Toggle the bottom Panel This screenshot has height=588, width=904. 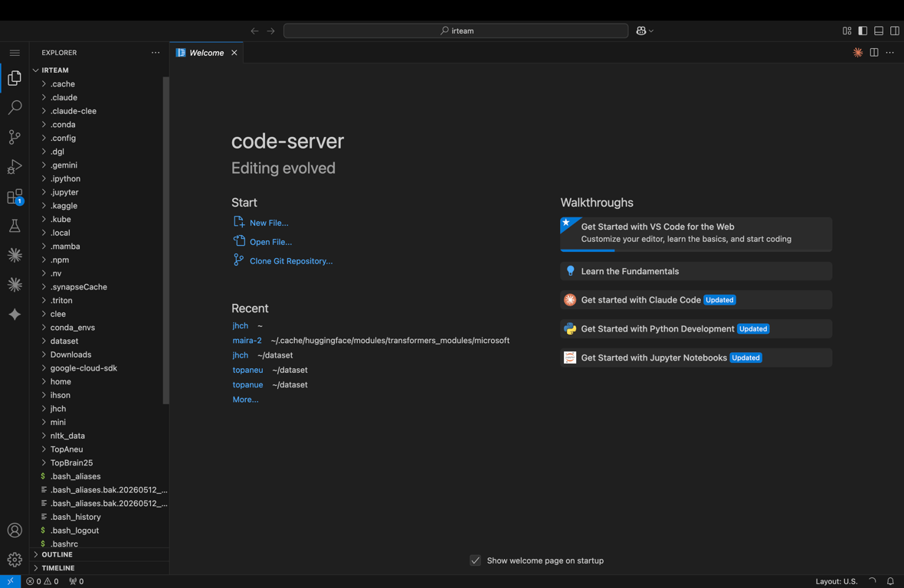pyautogui.click(x=879, y=31)
